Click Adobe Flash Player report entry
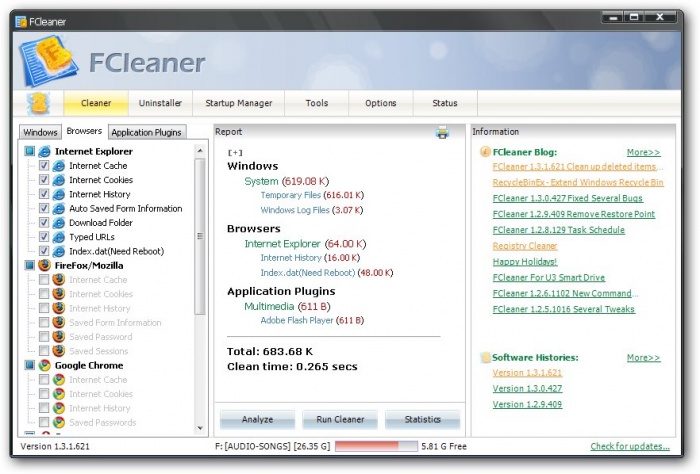The width and height of the screenshot is (700, 474). coord(312,320)
